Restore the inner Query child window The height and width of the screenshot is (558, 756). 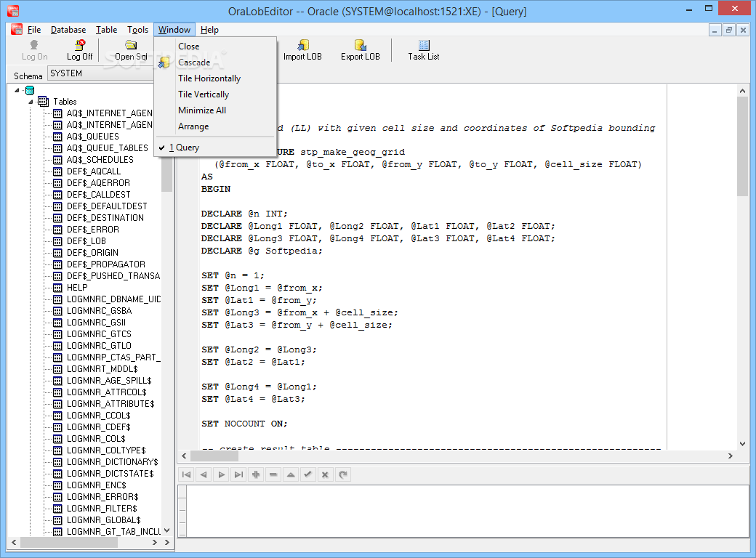729,30
